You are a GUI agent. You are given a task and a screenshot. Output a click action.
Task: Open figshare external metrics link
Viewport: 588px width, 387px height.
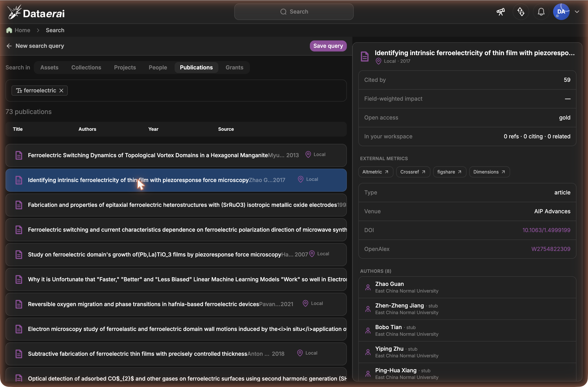pos(450,172)
